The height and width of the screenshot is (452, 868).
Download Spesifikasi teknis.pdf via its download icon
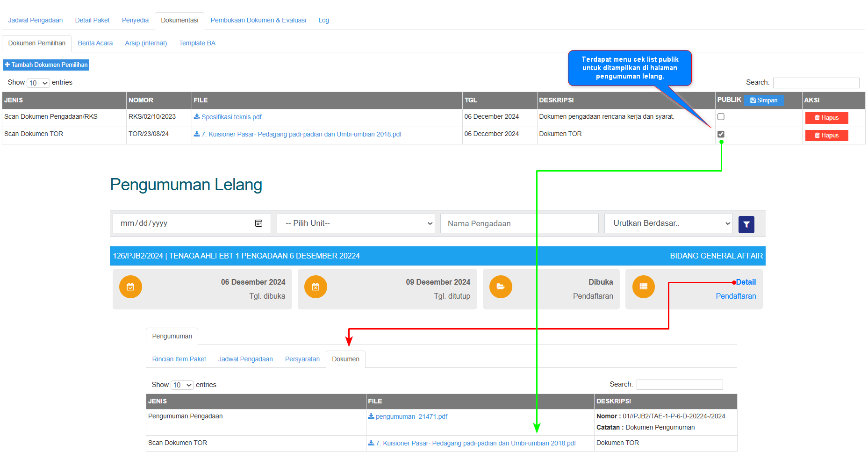tap(197, 117)
